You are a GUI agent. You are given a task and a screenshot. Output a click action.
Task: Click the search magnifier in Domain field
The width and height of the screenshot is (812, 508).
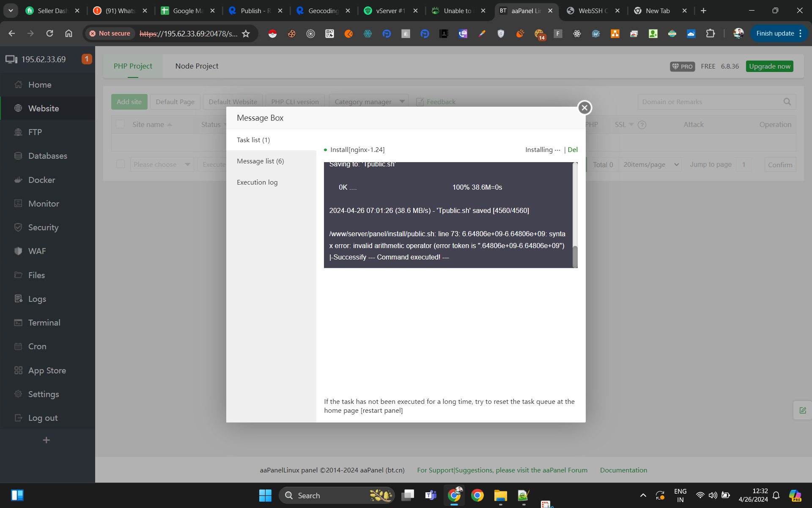[x=787, y=102]
